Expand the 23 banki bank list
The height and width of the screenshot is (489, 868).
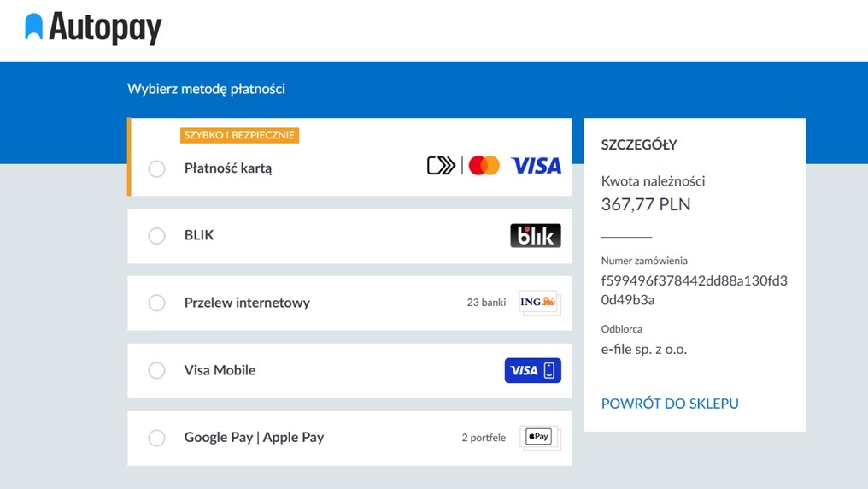(486, 303)
